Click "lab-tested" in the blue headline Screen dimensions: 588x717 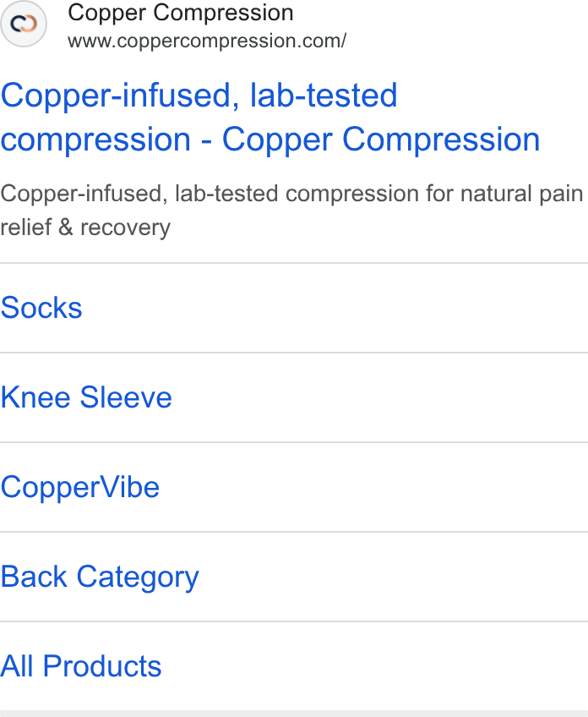tap(324, 95)
